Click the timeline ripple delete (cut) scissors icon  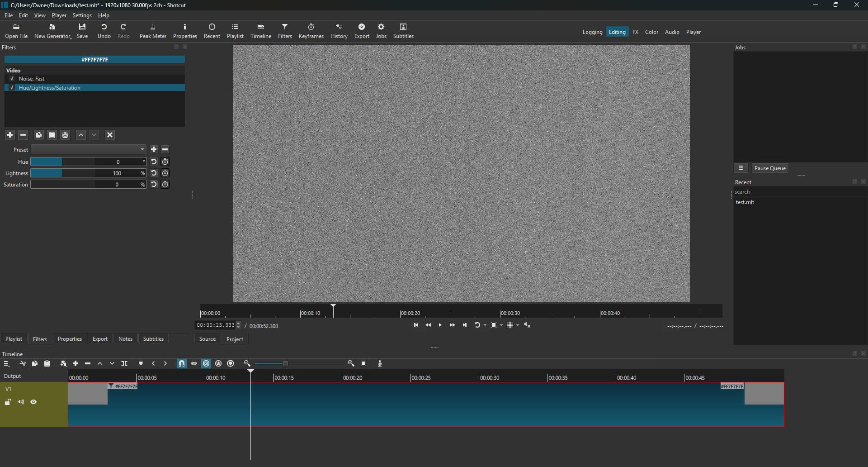click(x=23, y=364)
